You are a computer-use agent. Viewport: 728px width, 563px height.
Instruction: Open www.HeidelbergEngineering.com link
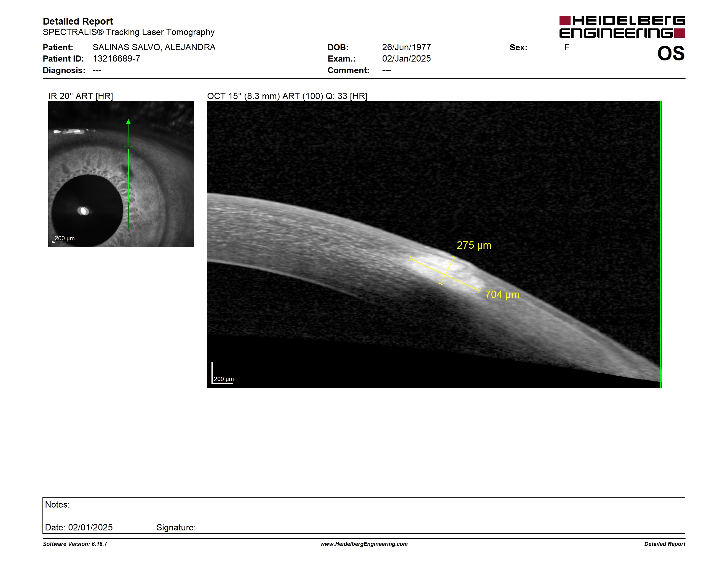(364, 544)
